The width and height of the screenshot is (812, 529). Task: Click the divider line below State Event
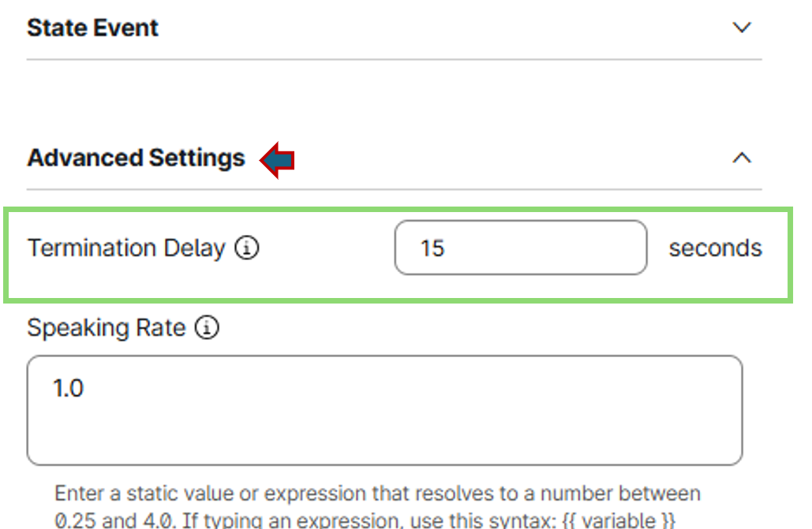[x=394, y=59]
